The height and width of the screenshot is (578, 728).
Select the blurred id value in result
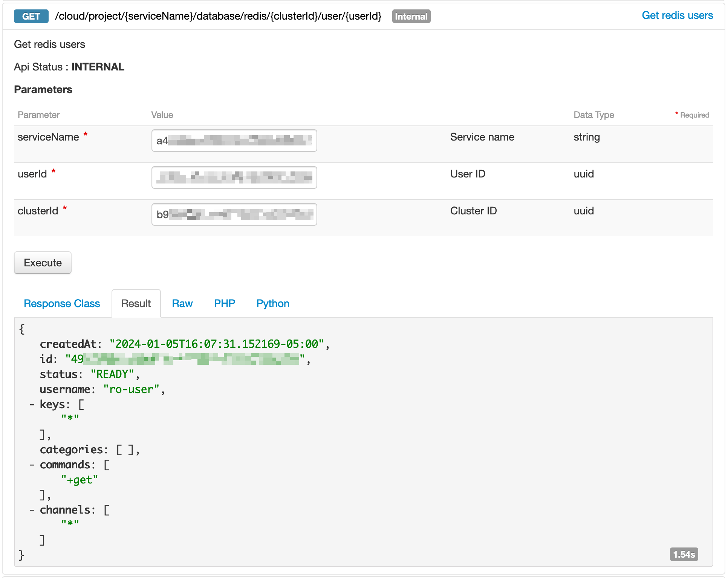coord(185,359)
